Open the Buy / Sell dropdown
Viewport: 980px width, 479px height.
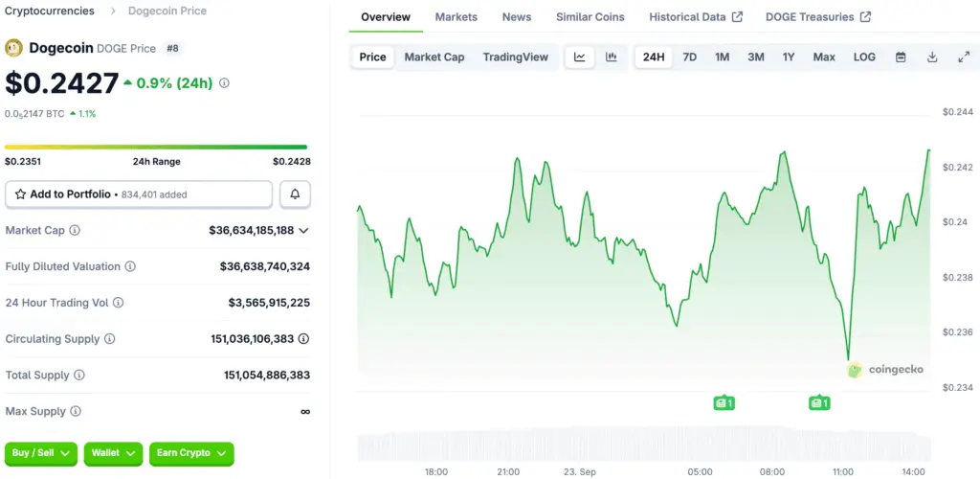[41, 453]
